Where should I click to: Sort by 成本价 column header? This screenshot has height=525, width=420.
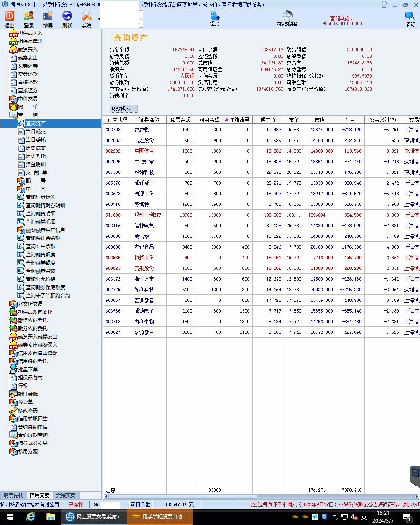pyautogui.click(x=268, y=120)
